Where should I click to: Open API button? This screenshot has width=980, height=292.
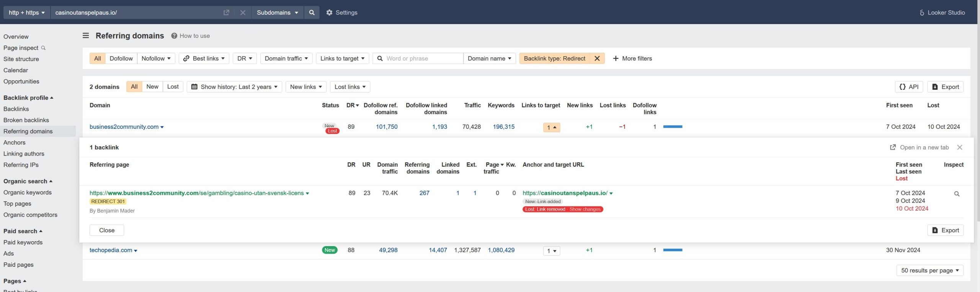(909, 87)
